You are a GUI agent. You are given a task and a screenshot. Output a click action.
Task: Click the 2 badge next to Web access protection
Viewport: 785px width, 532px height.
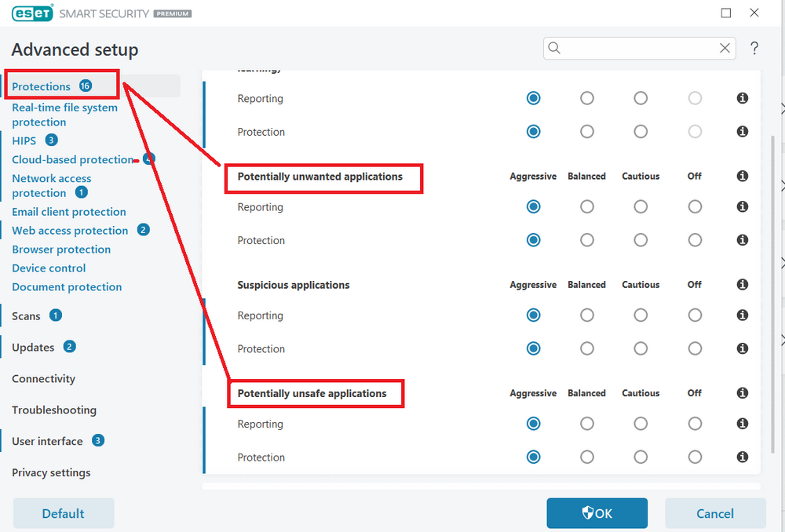pos(143,230)
